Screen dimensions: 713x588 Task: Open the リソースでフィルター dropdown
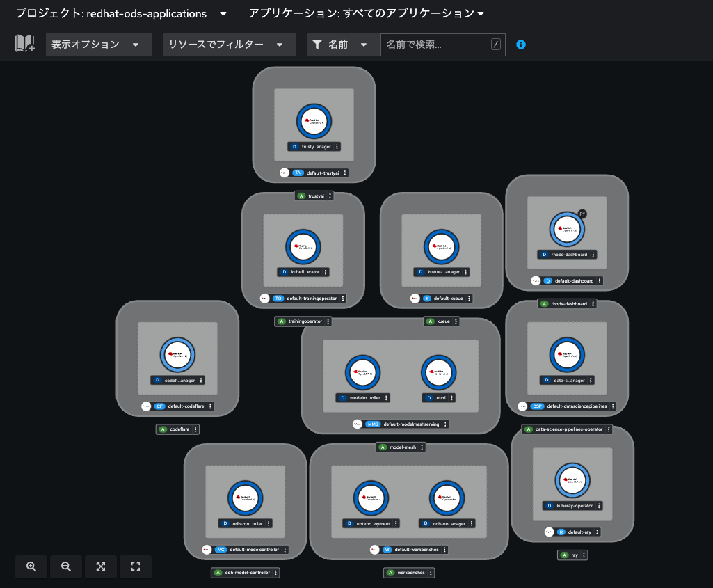pyautogui.click(x=229, y=45)
